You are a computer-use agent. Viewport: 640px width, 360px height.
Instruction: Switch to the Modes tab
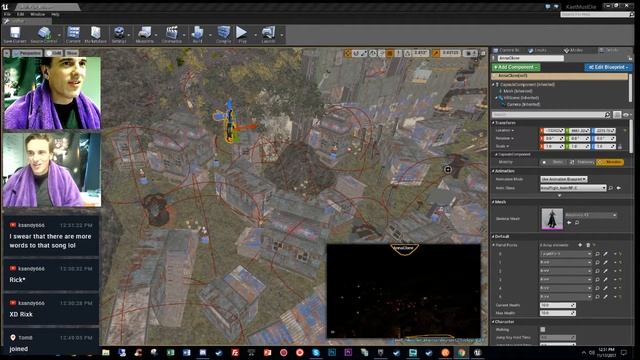click(x=573, y=50)
